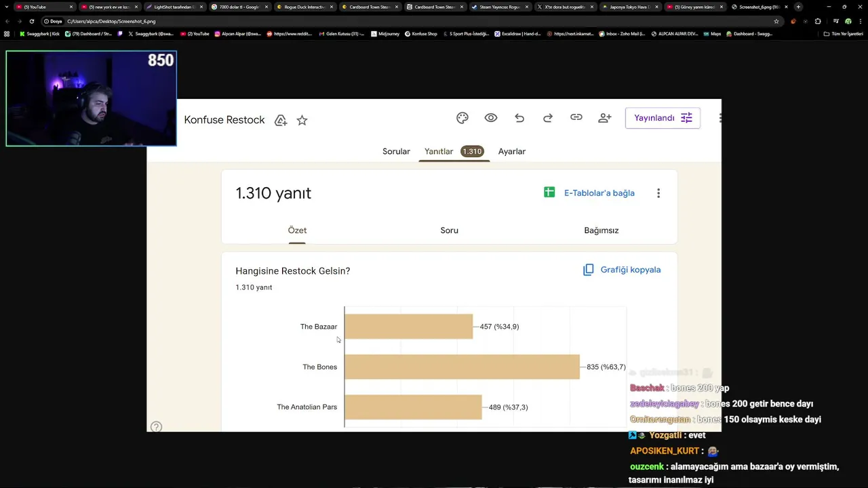The width and height of the screenshot is (868, 488).
Task: Click the green Sheets icon
Action: 549,192
